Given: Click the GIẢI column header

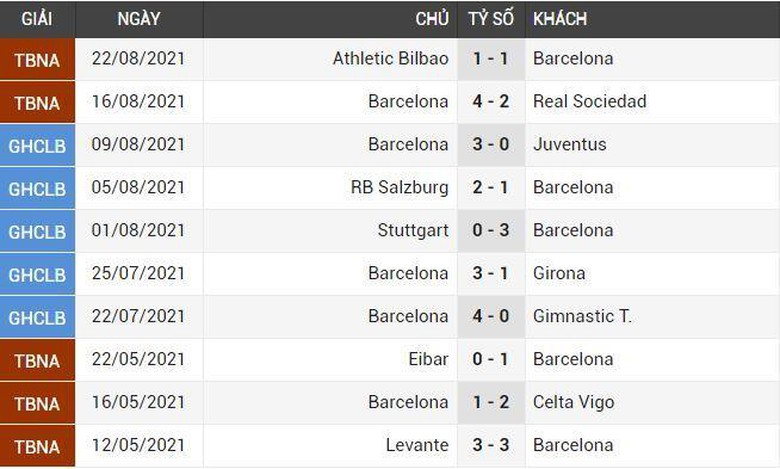Looking at the screenshot, I should coord(37,19).
